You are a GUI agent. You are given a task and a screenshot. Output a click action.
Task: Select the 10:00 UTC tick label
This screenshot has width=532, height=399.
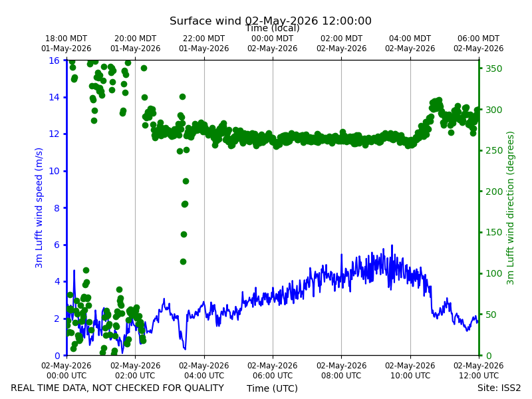[410, 370]
